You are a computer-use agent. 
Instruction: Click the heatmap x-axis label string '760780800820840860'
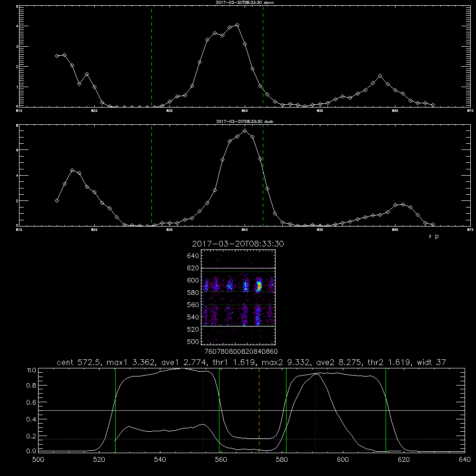coord(241,351)
